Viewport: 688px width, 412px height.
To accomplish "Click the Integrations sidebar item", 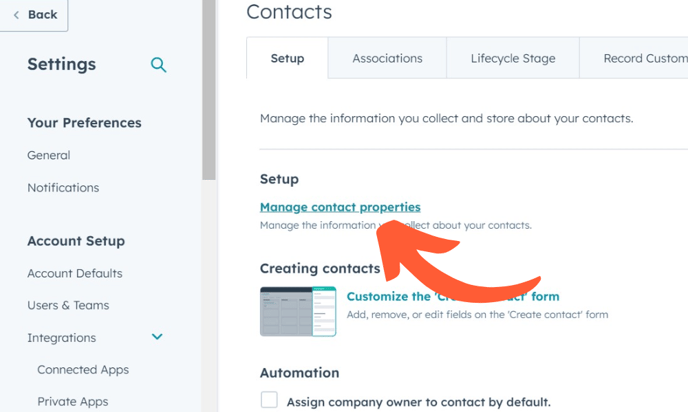I will pyautogui.click(x=62, y=337).
